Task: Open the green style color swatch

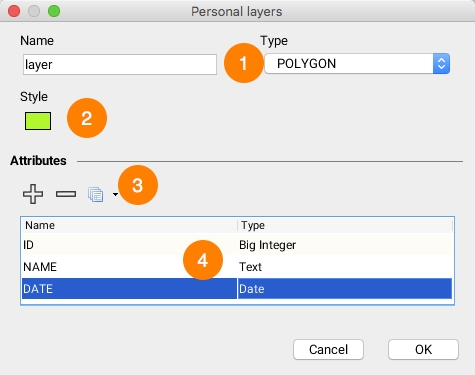Action: pyautogui.click(x=38, y=121)
